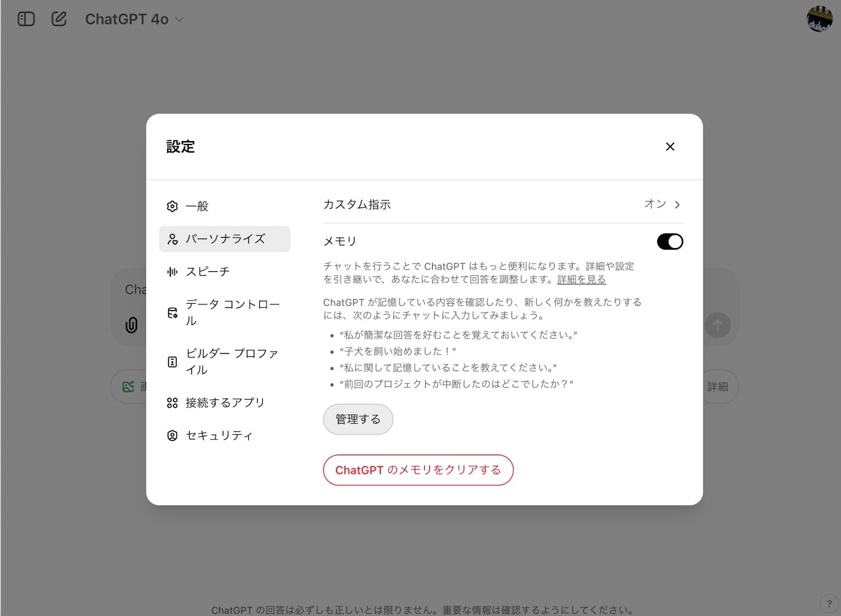This screenshot has width=841, height=616.
Task: Select the パーソナライズ settings tab
Action: coord(224,239)
